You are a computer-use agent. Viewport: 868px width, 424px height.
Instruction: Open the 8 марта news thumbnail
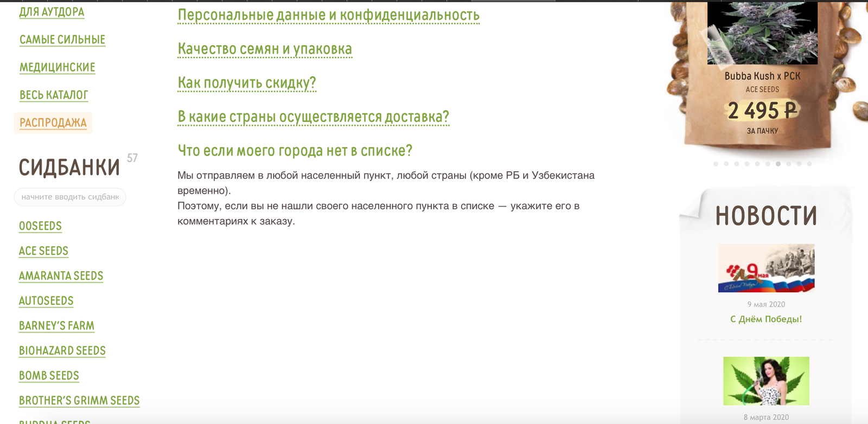coord(766,381)
